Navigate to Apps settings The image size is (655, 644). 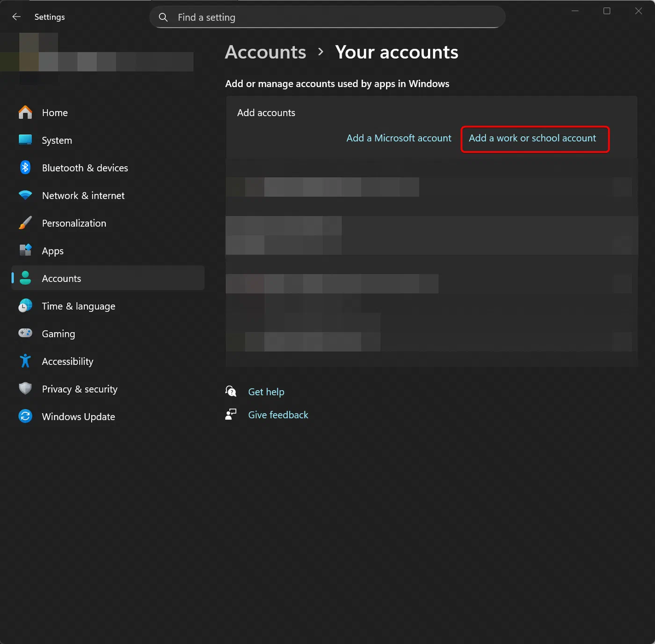[108, 250]
